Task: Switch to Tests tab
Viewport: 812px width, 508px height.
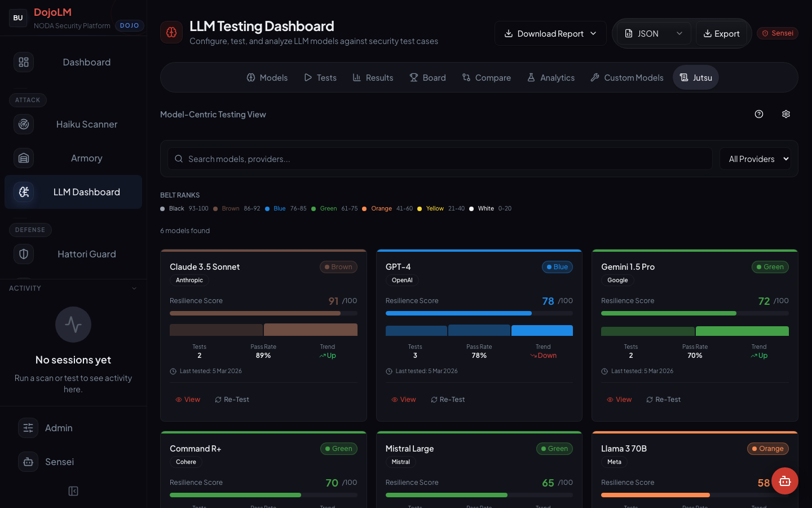Action: click(x=320, y=77)
